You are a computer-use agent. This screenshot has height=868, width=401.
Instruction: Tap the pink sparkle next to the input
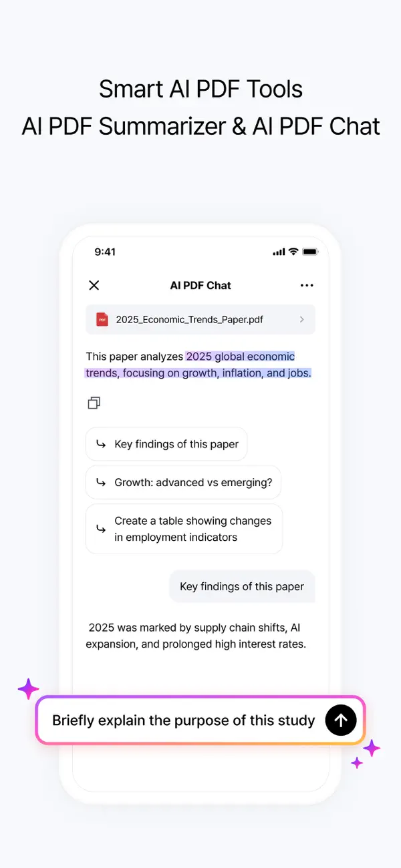(x=29, y=688)
